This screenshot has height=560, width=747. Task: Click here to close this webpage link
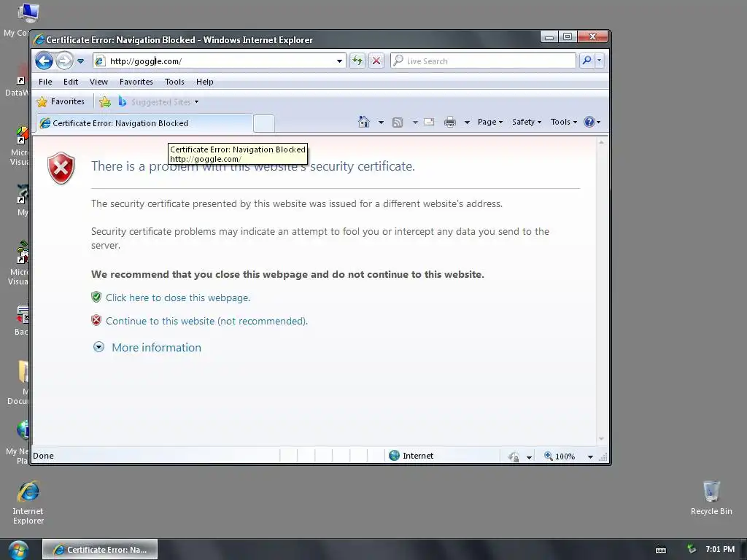[x=178, y=297]
